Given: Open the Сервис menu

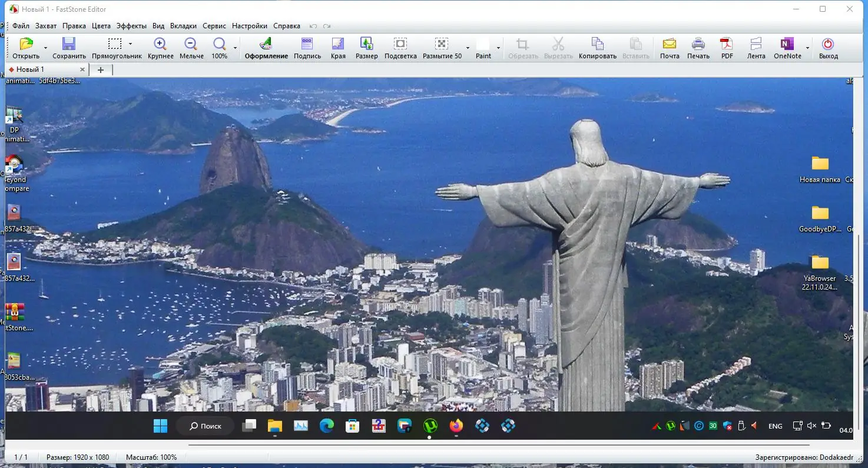Looking at the screenshot, I should coord(214,26).
